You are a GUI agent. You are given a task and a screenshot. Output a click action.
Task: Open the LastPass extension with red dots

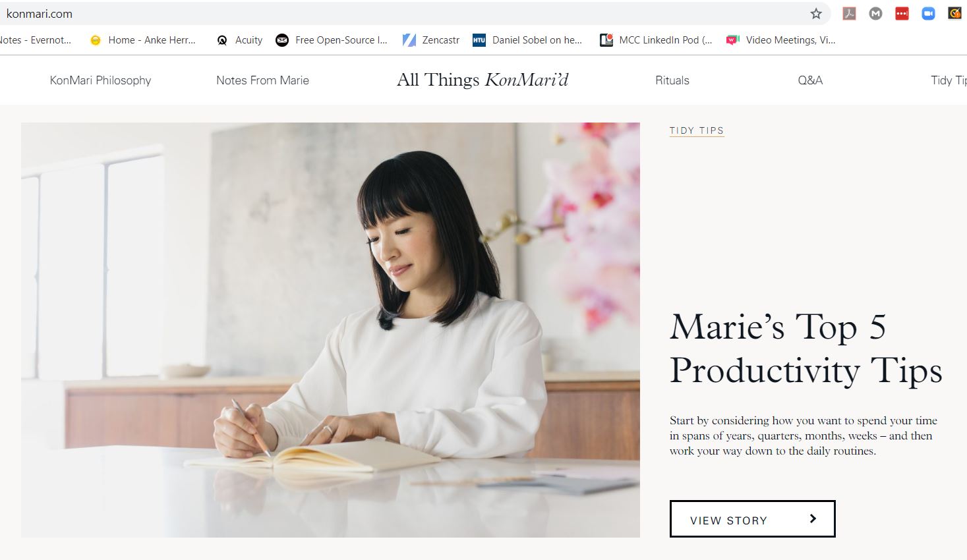[x=902, y=13]
